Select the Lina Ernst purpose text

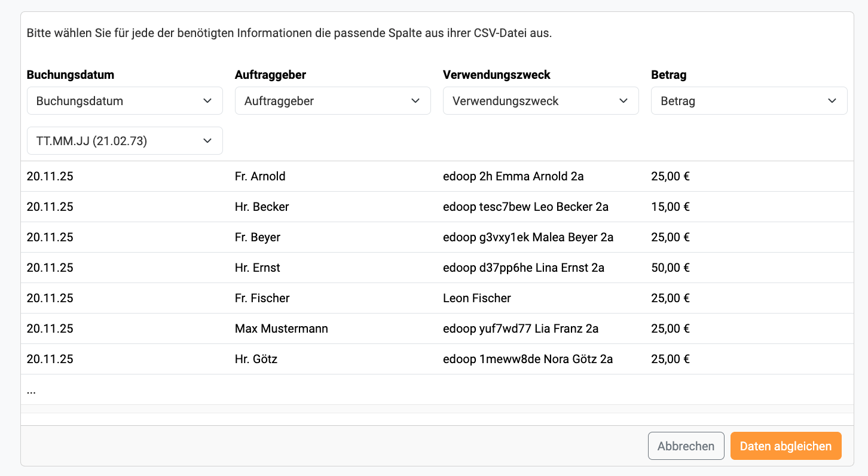click(x=523, y=268)
